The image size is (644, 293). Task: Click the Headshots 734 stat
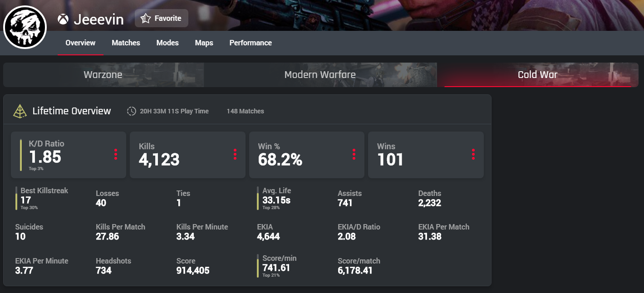point(113,266)
